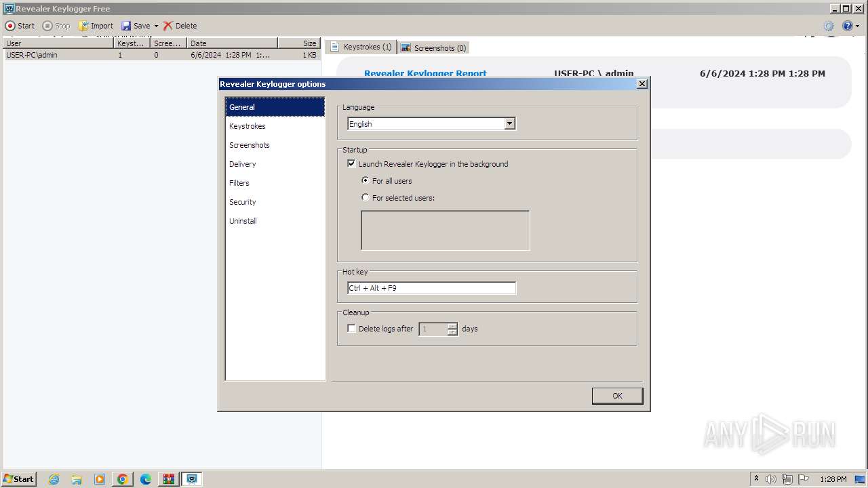Click inside the selected users list box
This screenshot has height=488, width=868.
click(446, 230)
